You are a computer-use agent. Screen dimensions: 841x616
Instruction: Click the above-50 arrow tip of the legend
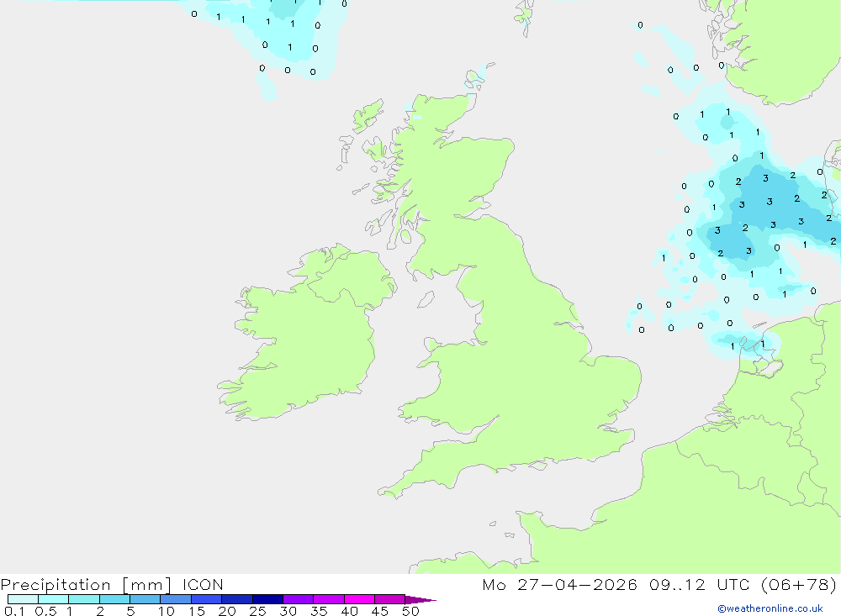420,599
